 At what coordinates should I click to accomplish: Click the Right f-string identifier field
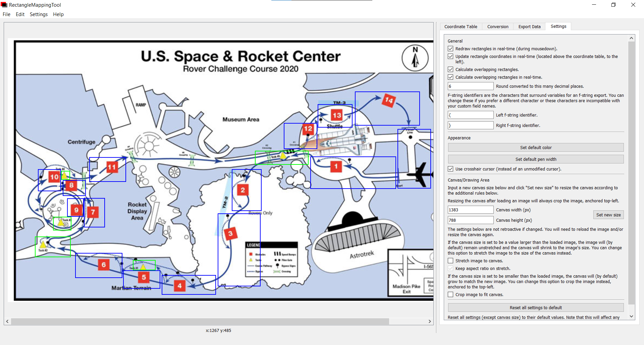click(x=471, y=126)
